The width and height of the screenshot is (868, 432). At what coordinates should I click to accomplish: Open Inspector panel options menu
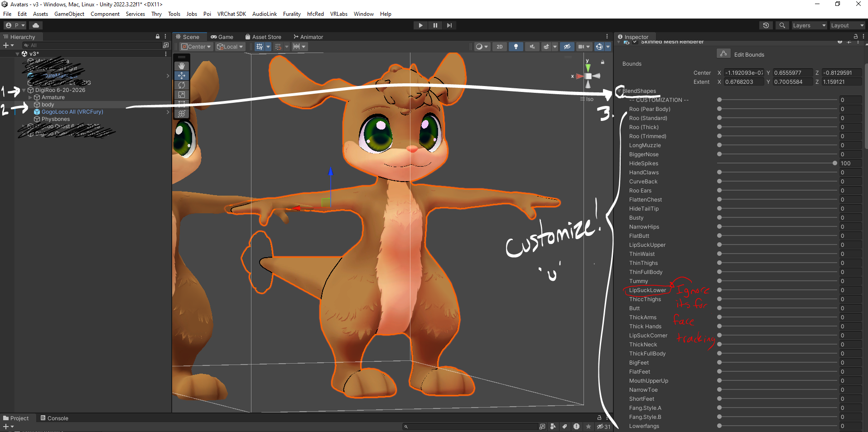(x=863, y=37)
